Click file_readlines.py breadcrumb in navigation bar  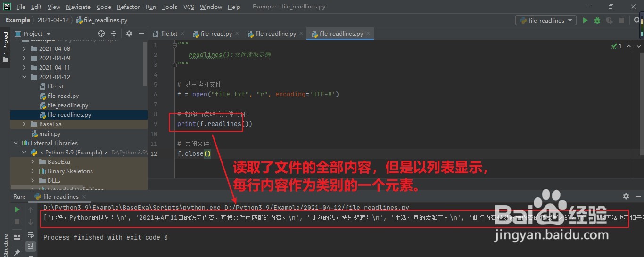[x=102, y=20]
